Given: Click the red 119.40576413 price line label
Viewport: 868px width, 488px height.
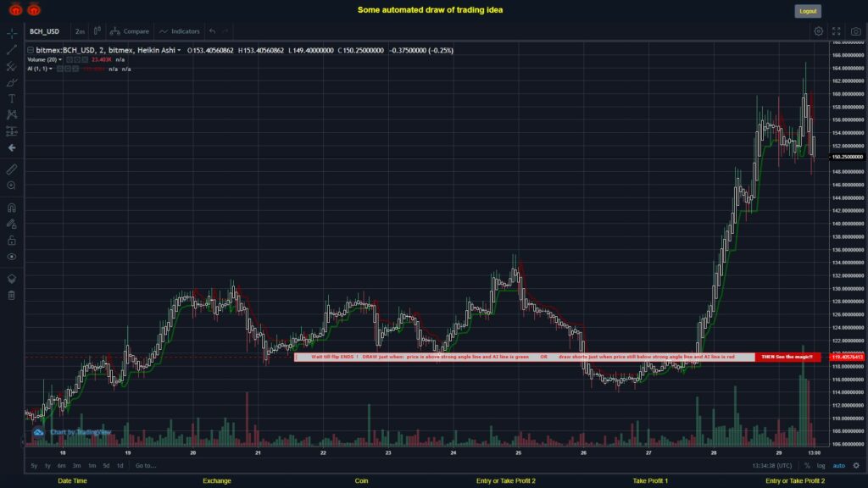Looking at the screenshot, I should (x=847, y=358).
